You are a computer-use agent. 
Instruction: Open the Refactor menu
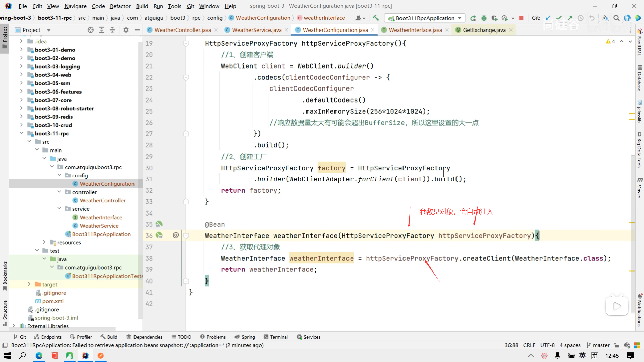[120, 6]
